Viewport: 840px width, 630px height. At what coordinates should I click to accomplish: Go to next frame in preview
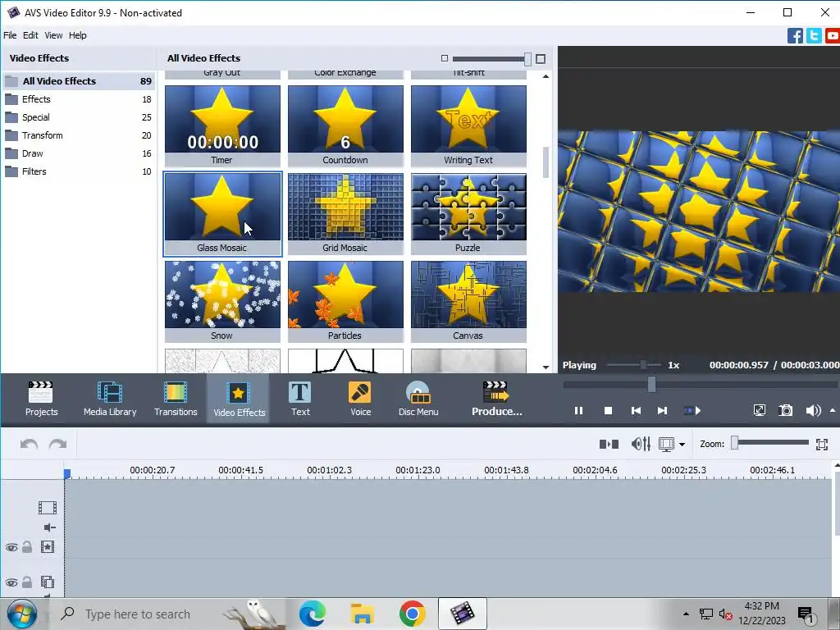pos(662,411)
